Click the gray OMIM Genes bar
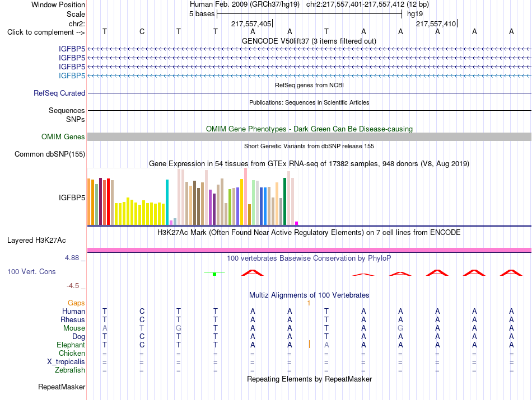Image resolution: width=532 pixels, height=400 pixels. 309,137
